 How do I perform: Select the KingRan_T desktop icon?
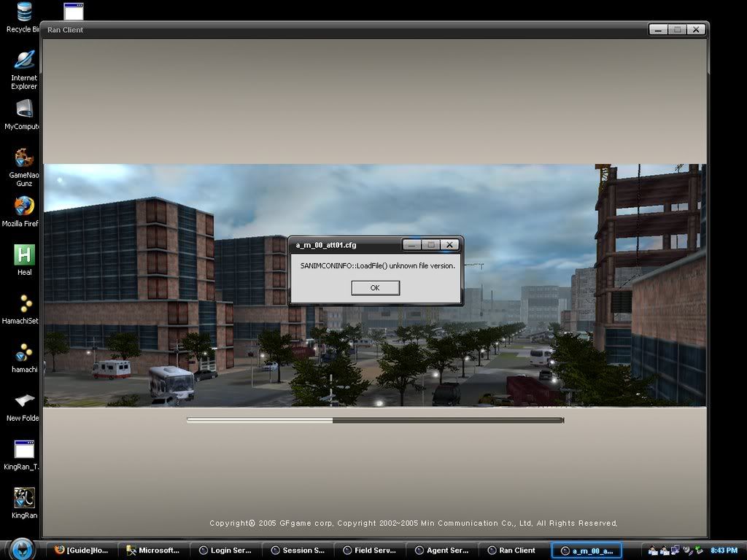(24, 450)
